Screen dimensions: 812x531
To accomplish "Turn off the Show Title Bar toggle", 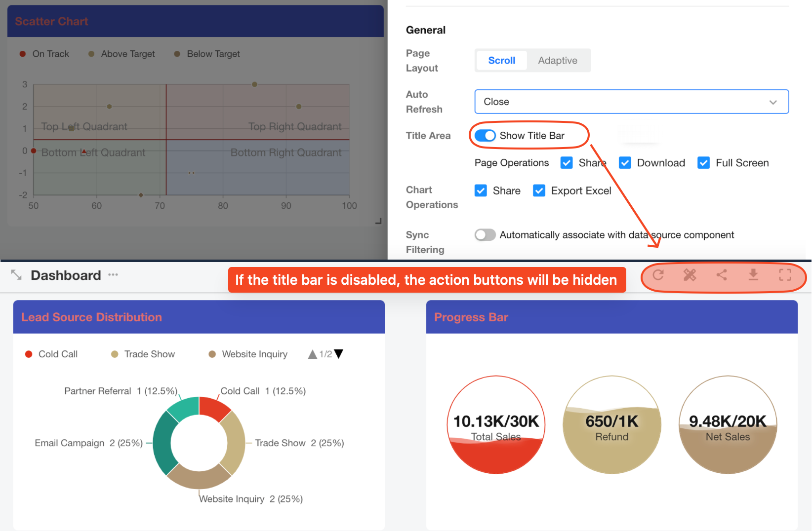I will pos(485,136).
